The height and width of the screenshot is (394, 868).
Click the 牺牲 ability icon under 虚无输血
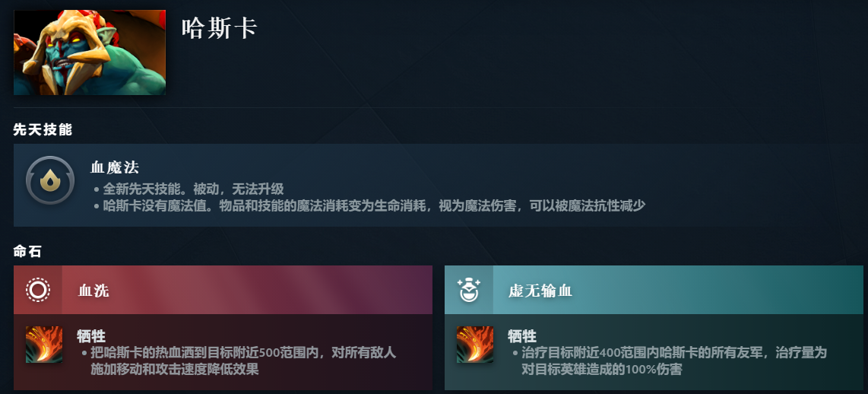coord(474,345)
